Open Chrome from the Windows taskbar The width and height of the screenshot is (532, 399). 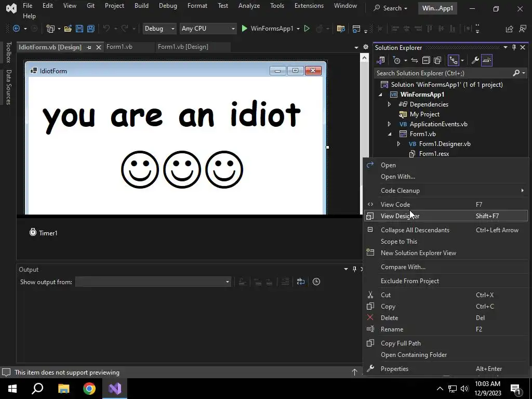[89, 389]
